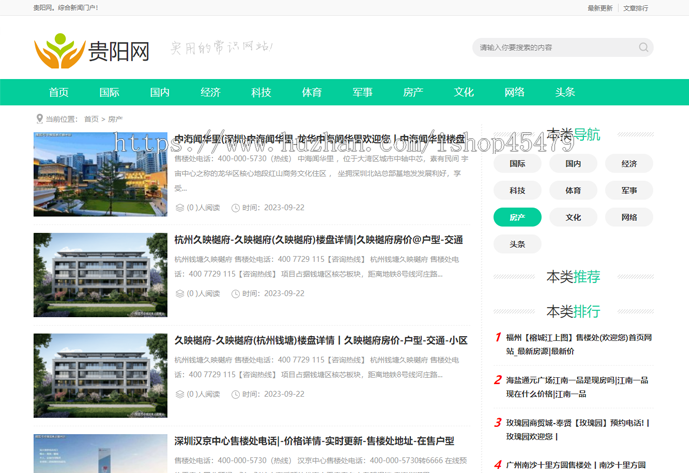Open the 体育 nav menu item

pyautogui.click(x=312, y=92)
